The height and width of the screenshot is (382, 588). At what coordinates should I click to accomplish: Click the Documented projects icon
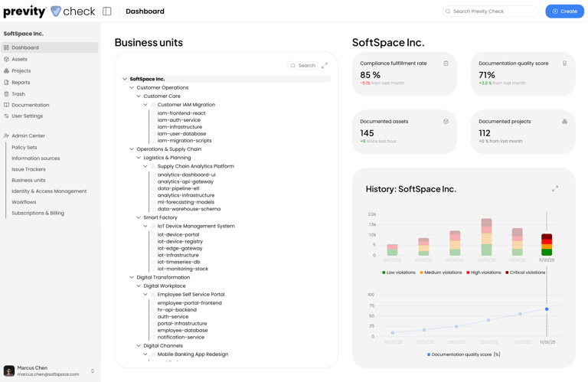point(564,122)
